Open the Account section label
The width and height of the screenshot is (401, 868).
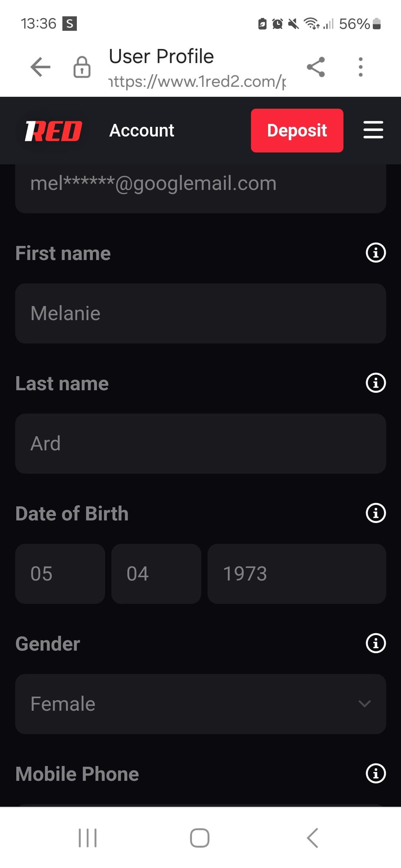point(141,131)
